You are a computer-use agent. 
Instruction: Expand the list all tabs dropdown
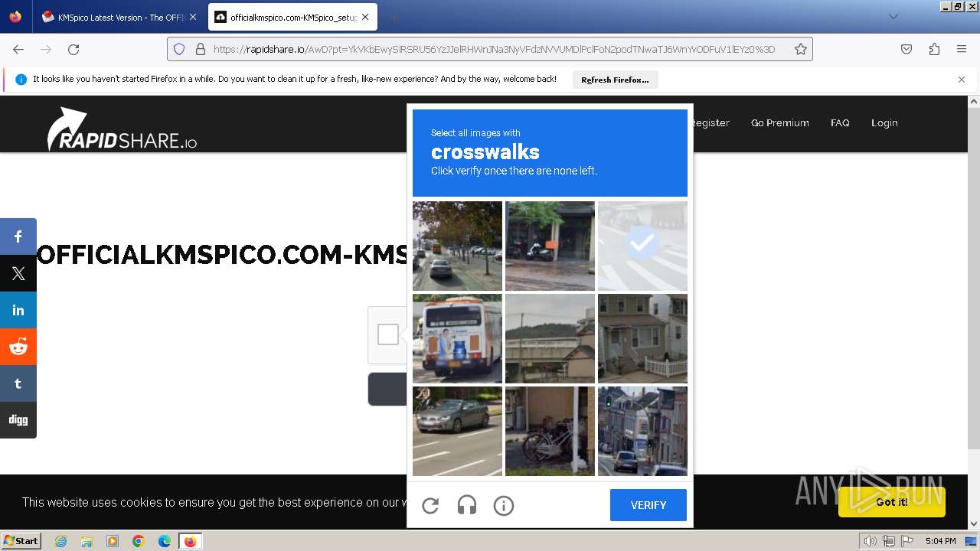click(x=893, y=17)
